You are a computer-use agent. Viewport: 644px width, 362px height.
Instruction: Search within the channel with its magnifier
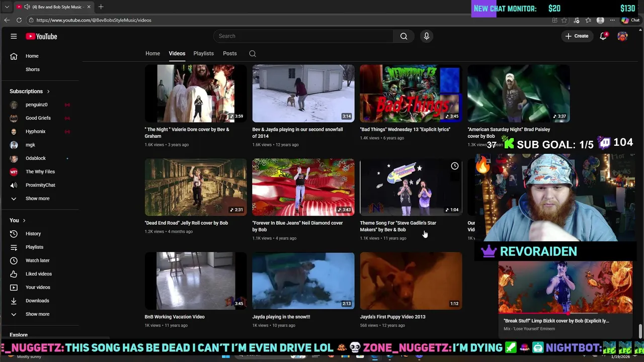[x=253, y=54]
